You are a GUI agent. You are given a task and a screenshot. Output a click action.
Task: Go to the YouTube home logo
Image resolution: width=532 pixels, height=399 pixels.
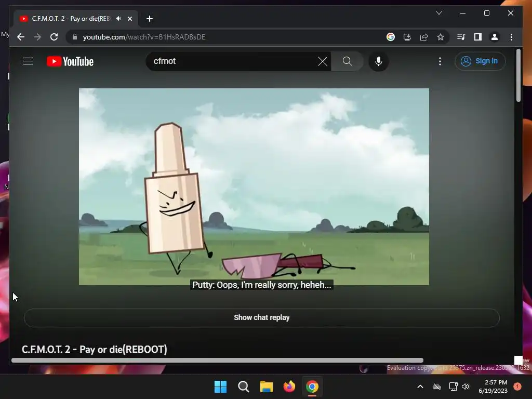coord(70,61)
